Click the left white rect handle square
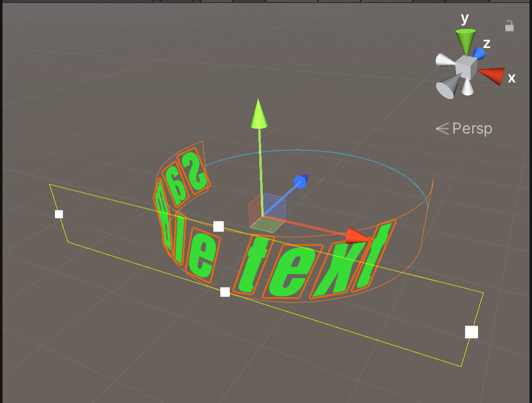The width and height of the screenshot is (532, 403). click(58, 214)
